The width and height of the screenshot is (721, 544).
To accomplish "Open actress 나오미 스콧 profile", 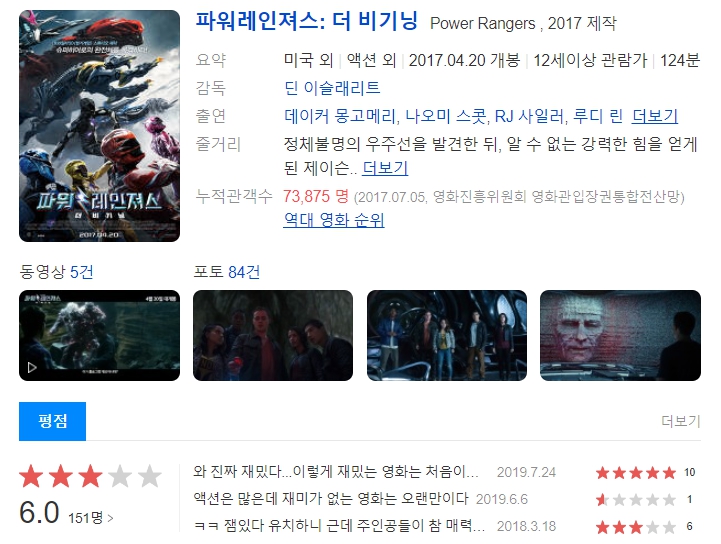I will point(446,116).
